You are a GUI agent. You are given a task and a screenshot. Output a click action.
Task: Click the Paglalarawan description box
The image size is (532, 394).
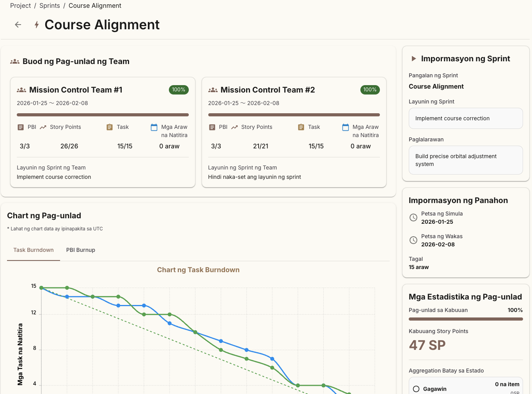pyautogui.click(x=465, y=160)
